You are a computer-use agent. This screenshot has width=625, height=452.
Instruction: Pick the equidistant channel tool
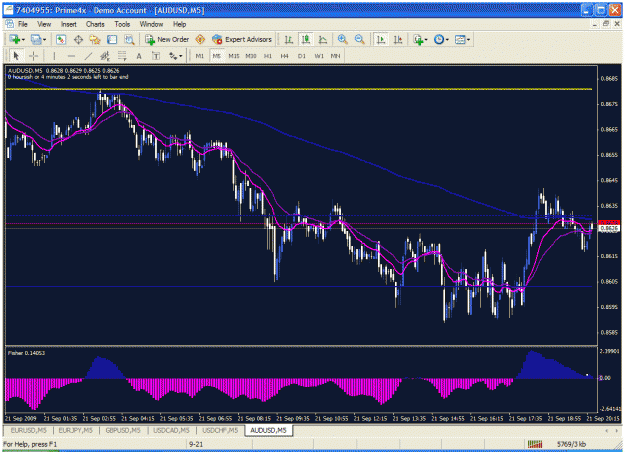coord(105,56)
